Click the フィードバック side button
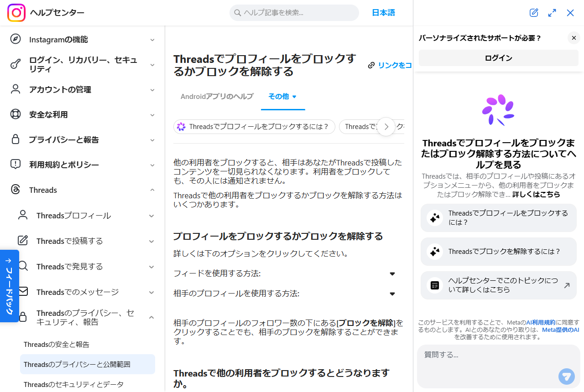The height and width of the screenshot is (392, 584). pos(10,286)
